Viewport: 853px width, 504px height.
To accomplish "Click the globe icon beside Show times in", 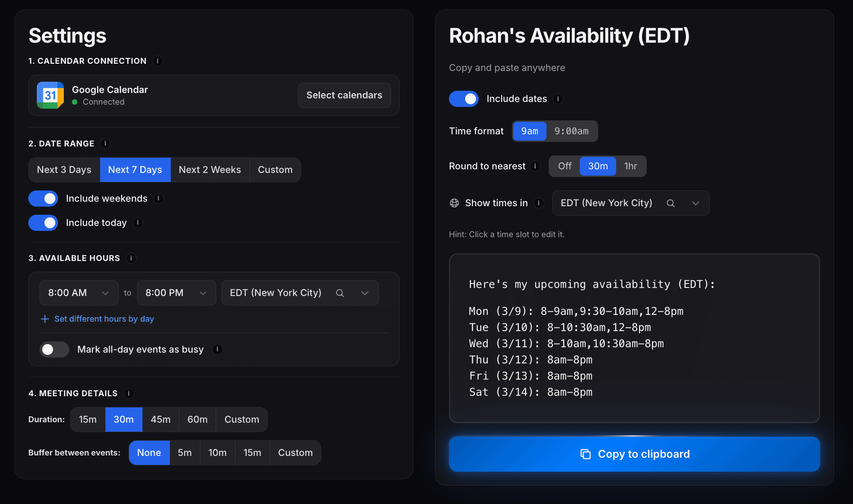I will pyautogui.click(x=453, y=203).
